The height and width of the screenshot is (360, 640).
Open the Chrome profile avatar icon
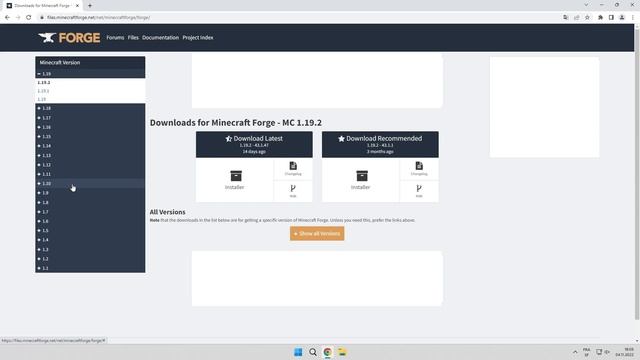622,18
